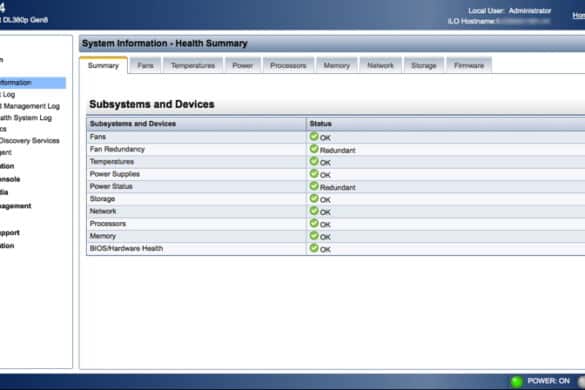The width and height of the screenshot is (585, 390).
Task: Click the Redundant status text for Fan Redundancy
Action: (338, 150)
